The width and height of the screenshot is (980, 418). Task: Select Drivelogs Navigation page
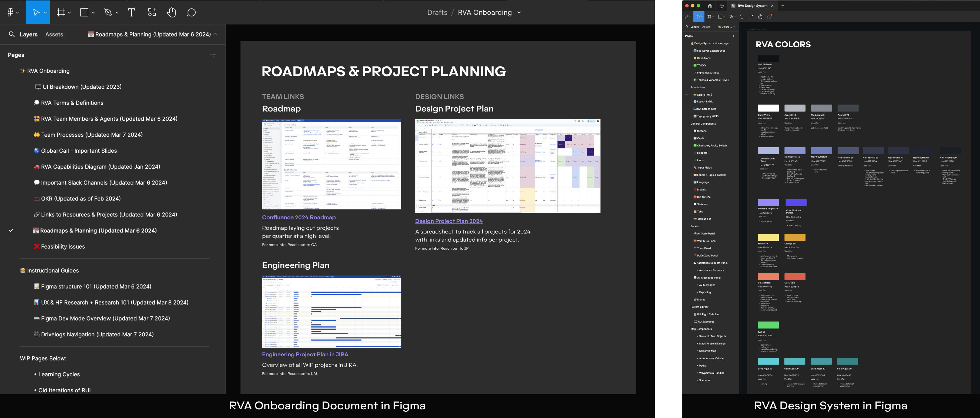click(x=93, y=335)
